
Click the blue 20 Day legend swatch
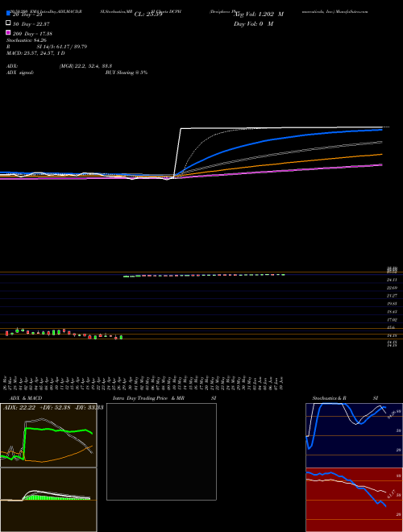click(x=9, y=13)
